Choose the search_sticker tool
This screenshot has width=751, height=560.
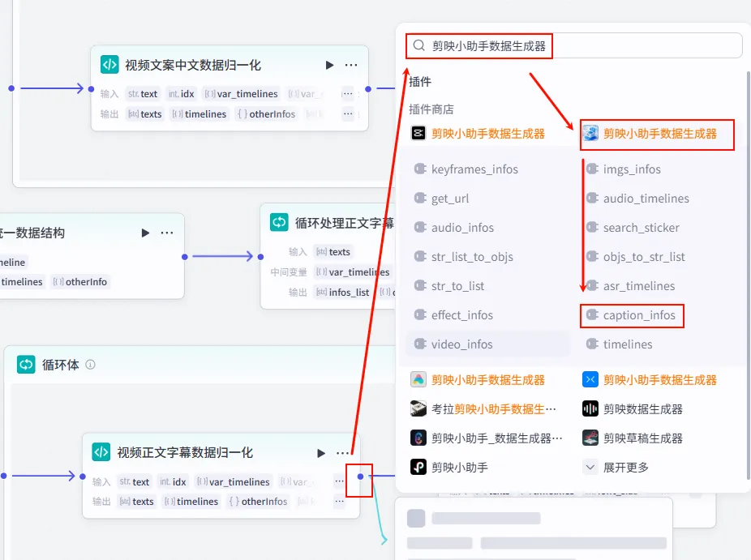point(633,228)
